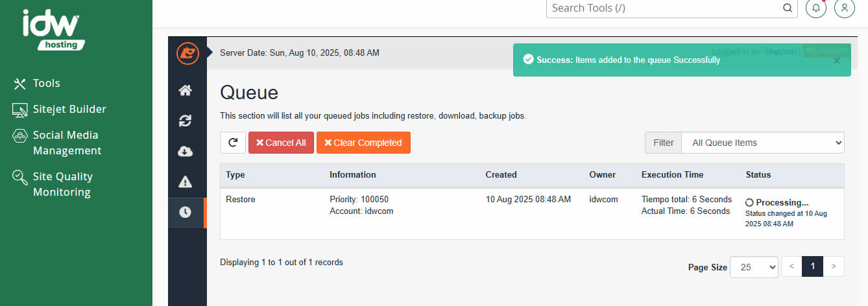The width and height of the screenshot is (868, 306).
Task: Click the JetBackup logo icon
Action: pos(187,53)
